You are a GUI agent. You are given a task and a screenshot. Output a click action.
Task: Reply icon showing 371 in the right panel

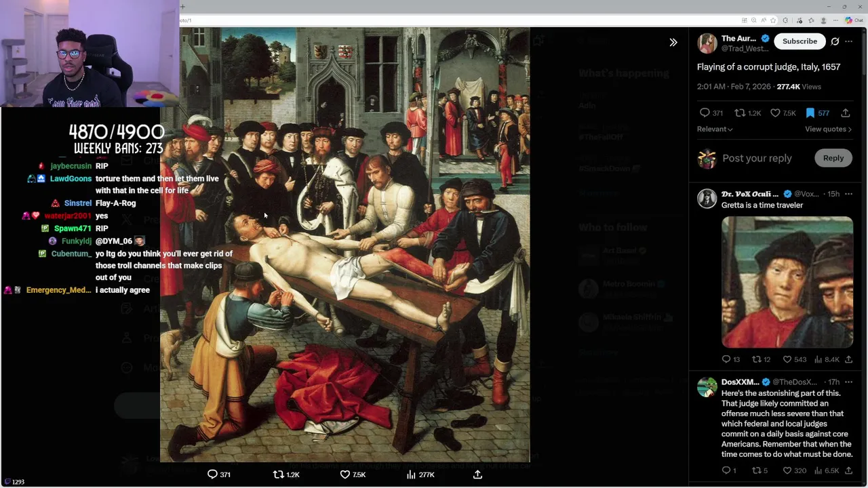705,113
